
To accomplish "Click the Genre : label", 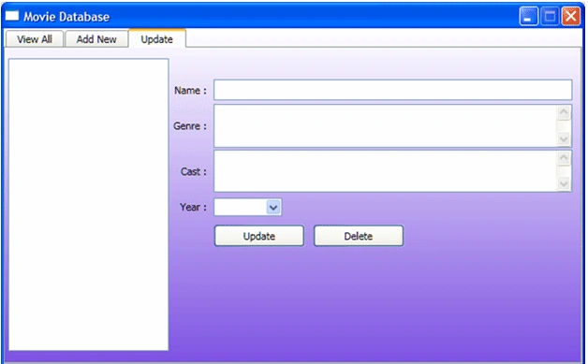I will [190, 126].
